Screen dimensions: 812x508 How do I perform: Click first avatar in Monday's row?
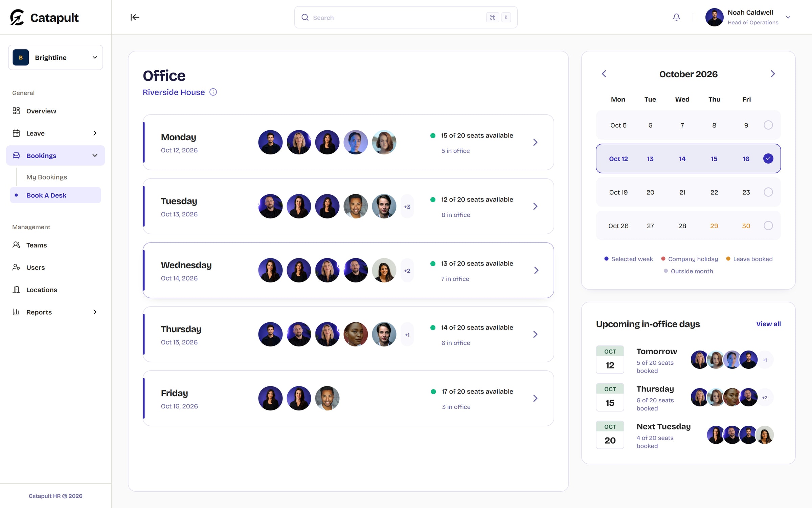[x=270, y=142]
